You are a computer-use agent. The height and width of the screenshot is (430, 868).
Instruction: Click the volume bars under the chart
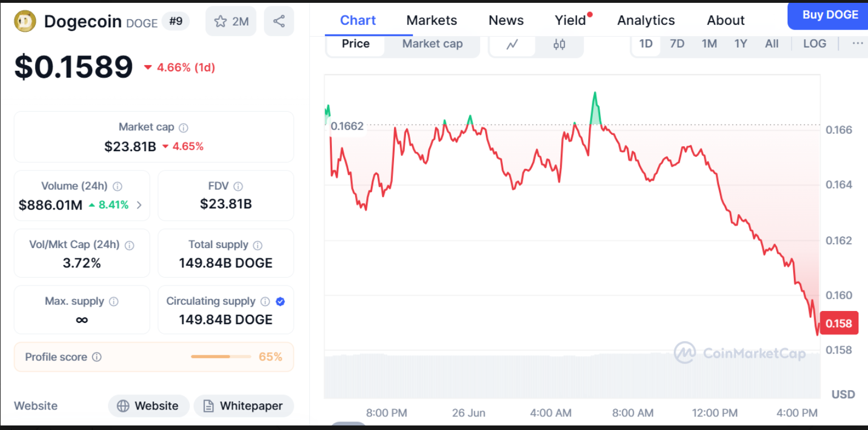point(572,376)
